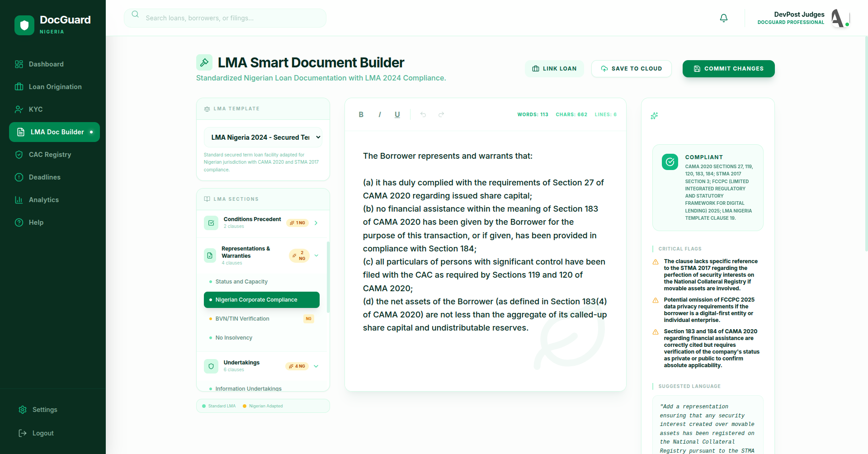Click the 1 NG badge on Conditions Precedent
Image resolution: width=868 pixels, height=454 pixels.
(297, 223)
